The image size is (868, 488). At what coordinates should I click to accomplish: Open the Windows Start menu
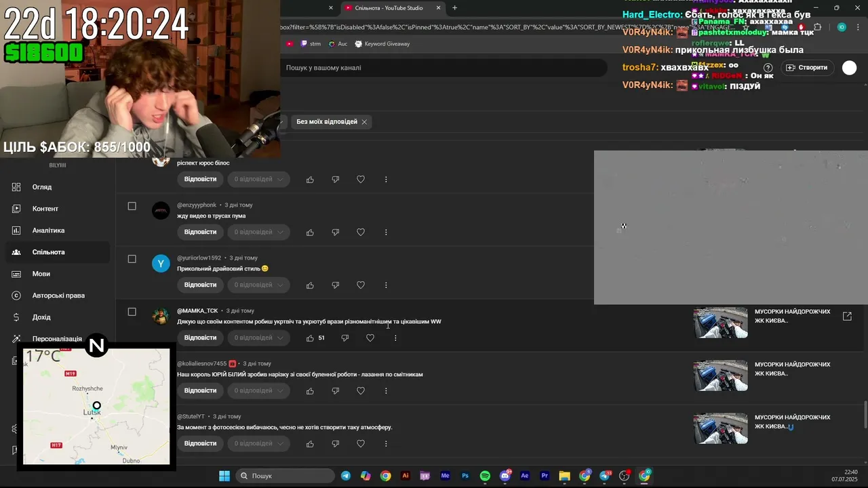[224, 476]
